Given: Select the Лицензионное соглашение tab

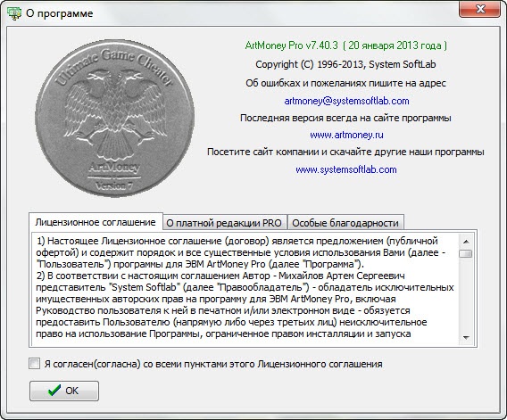Looking at the screenshot, I should click(96, 222).
